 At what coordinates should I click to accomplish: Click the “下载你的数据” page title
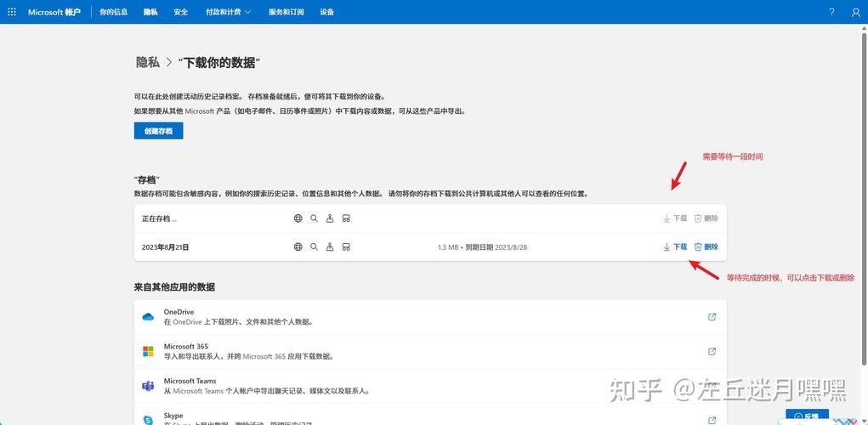pyautogui.click(x=219, y=63)
